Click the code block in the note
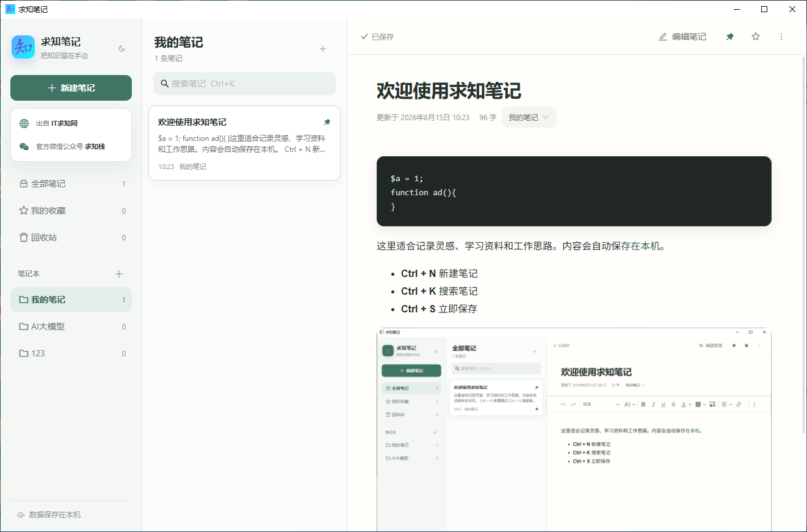Viewport: 807px width, 532px height. click(x=574, y=192)
